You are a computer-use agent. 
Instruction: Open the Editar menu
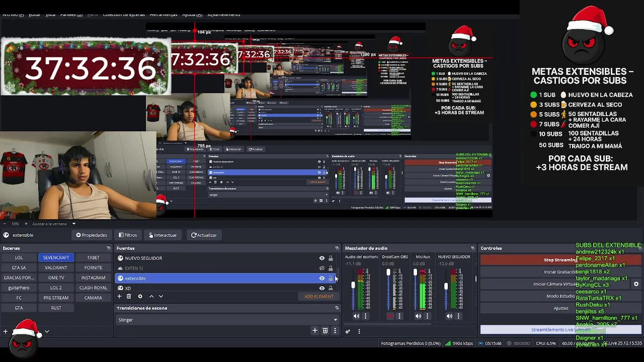pos(34,15)
